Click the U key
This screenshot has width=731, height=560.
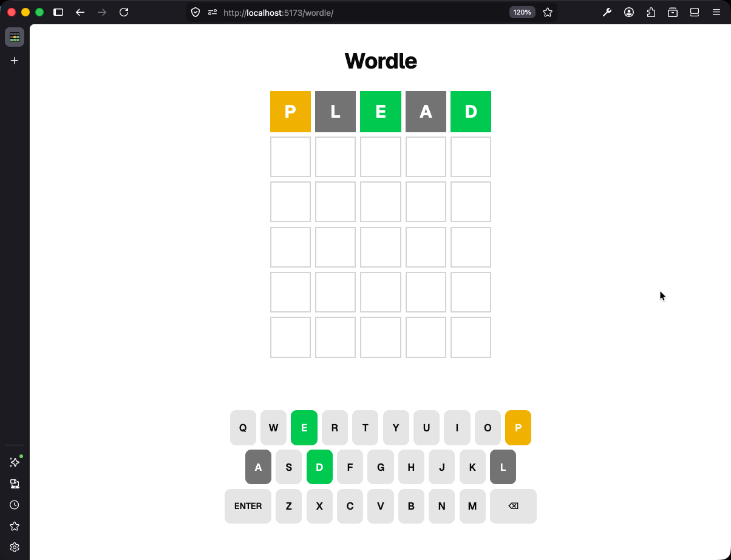tap(426, 428)
